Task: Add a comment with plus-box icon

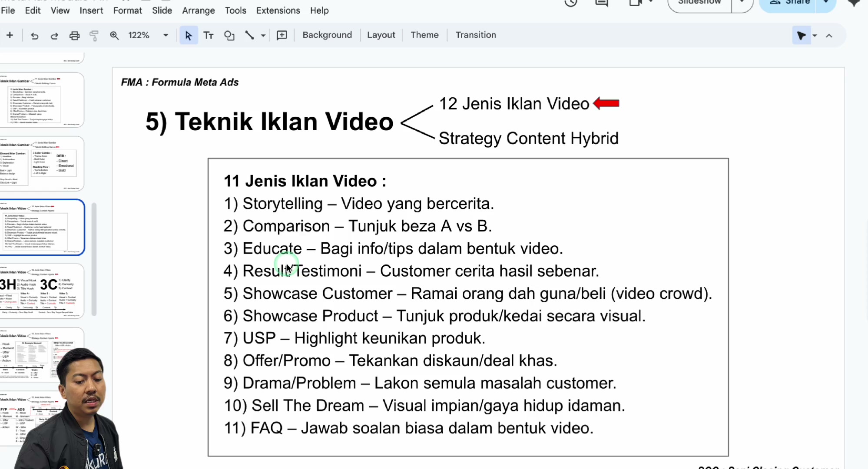Action: pyautogui.click(x=282, y=36)
